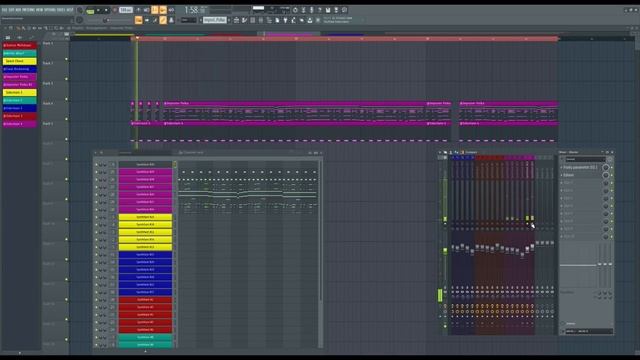Mute the topmost gray channel in Channel rack
The width and height of the screenshot is (640, 360).
click(x=97, y=165)
